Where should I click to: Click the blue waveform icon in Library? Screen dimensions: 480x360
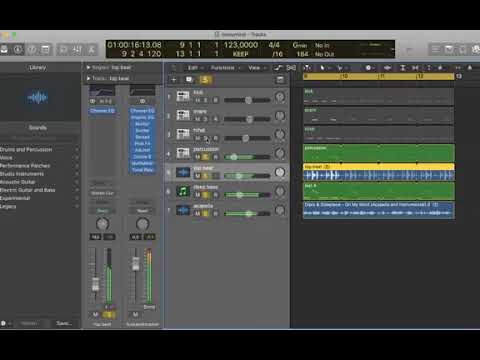click(38, 98)
